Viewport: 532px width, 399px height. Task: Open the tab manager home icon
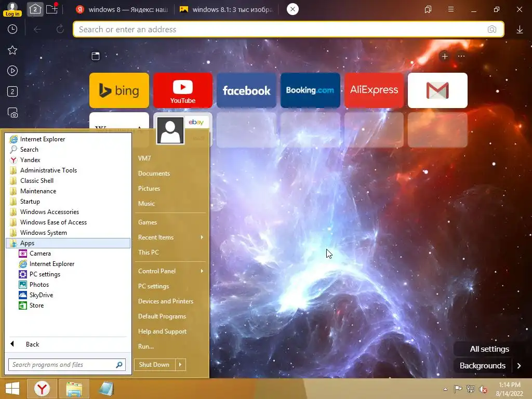35,9
